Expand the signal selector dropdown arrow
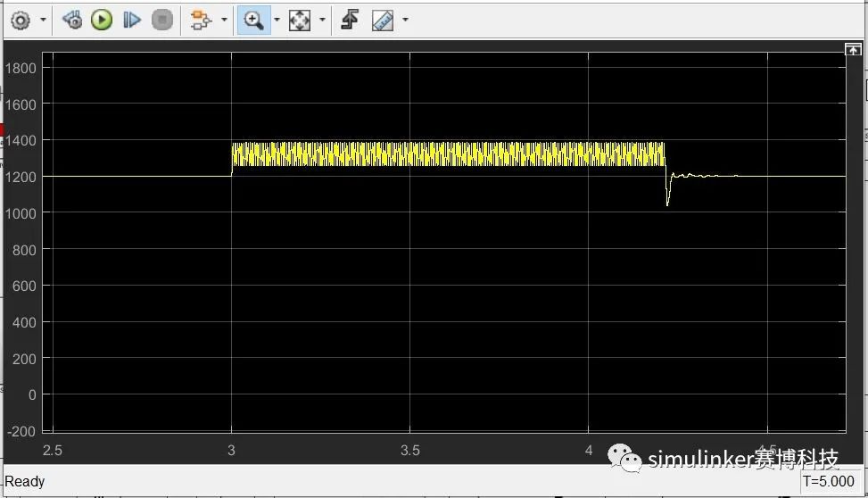Viewport: 868px width, 498px height. point(224,20)
